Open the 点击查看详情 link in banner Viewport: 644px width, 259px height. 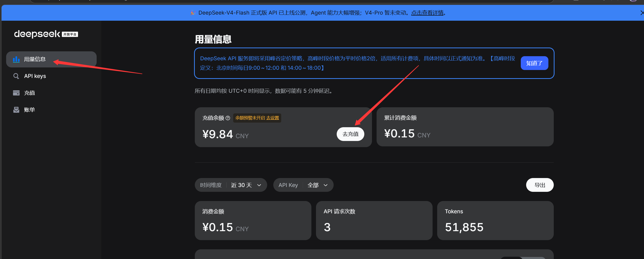[427, 13]
